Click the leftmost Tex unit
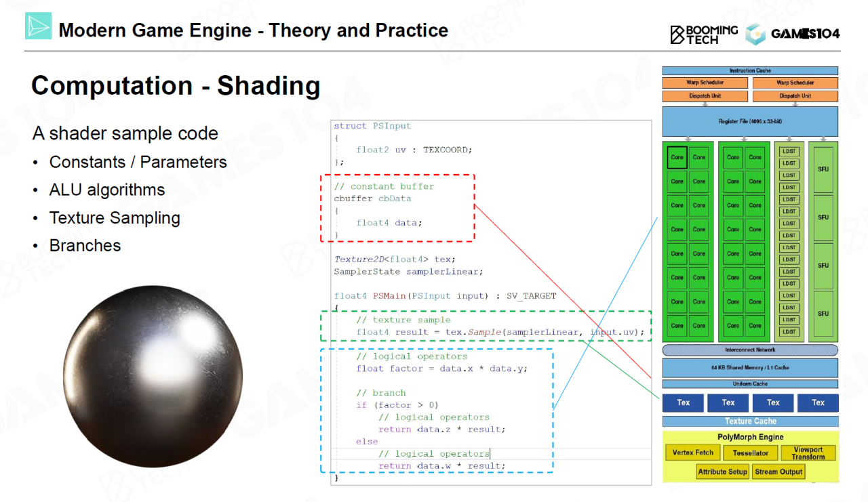 [683, 402]
